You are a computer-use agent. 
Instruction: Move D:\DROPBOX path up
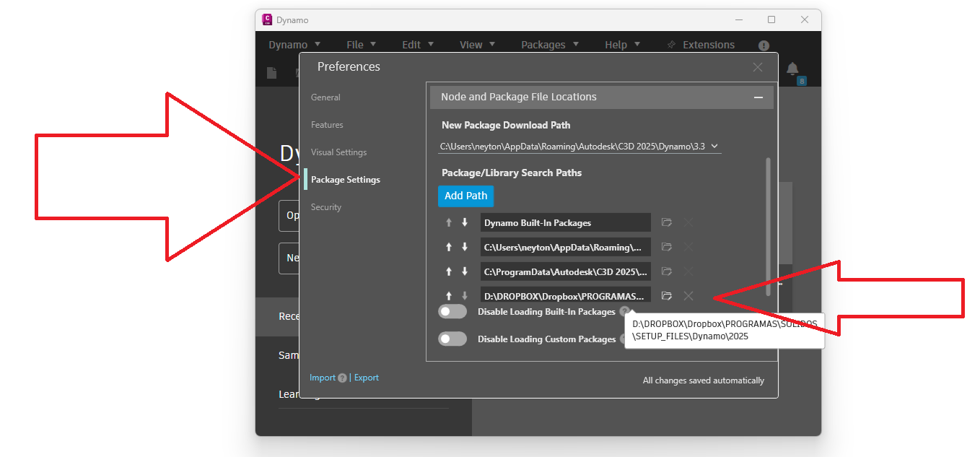(449, 296)
